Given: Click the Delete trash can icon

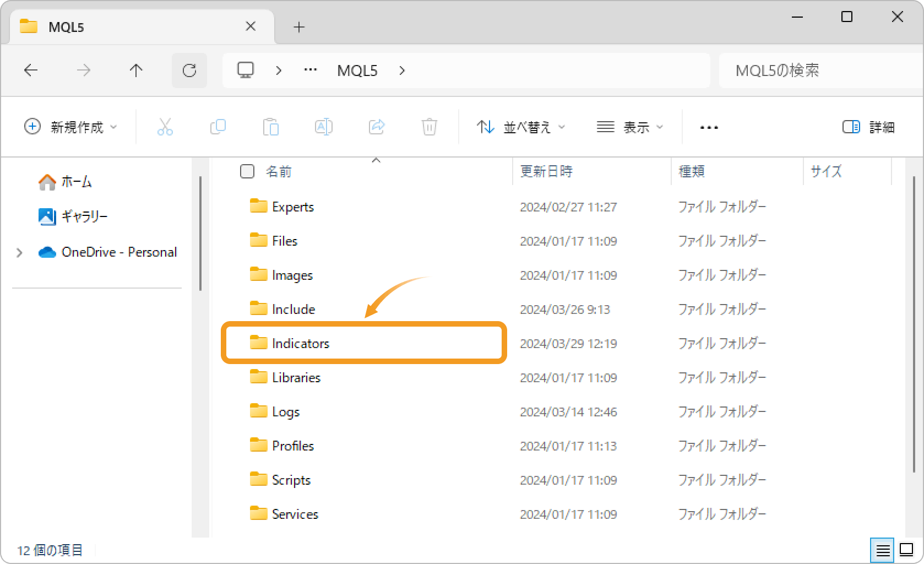Looking at the screenshot, I should (429, 127).
